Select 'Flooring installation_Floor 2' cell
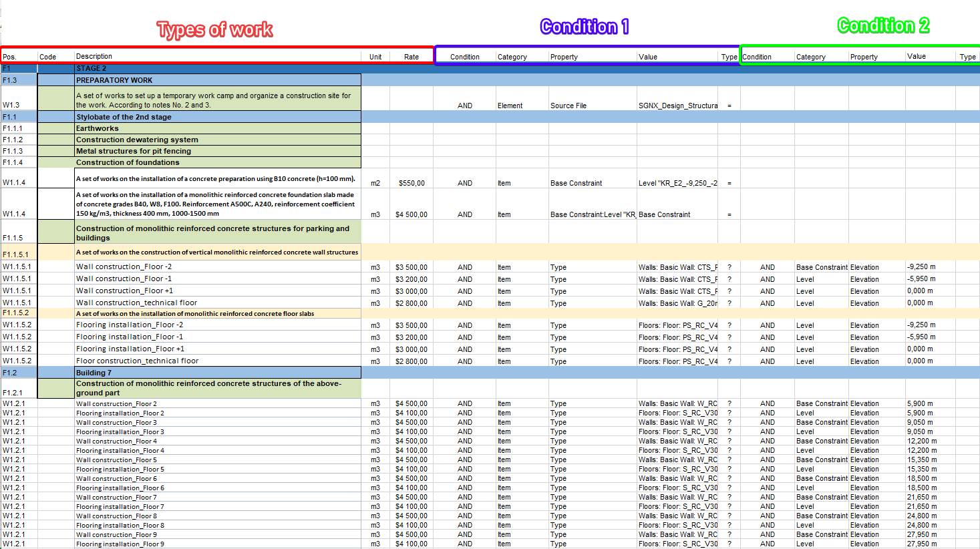The height and width of the screenshot is (549, 980). click(217, 413)
